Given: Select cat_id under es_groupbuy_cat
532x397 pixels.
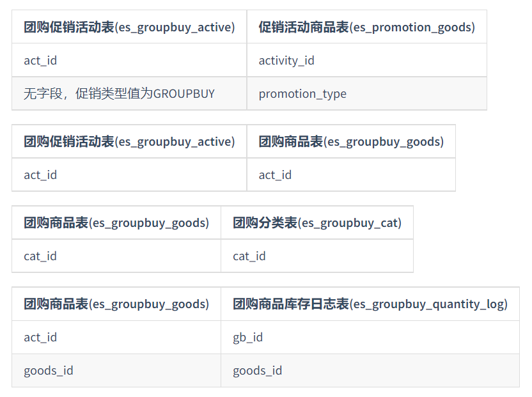Looking at the screenshot, I should [317, 256].
